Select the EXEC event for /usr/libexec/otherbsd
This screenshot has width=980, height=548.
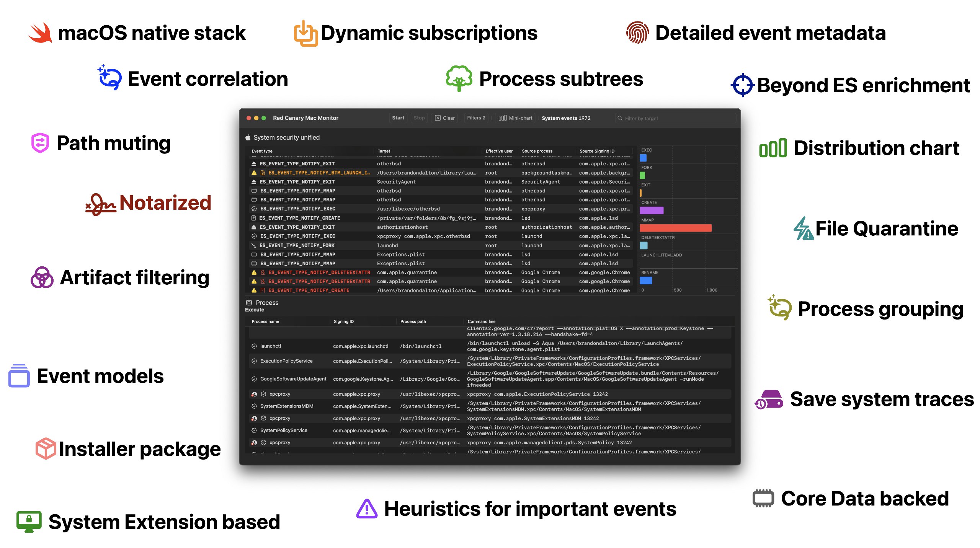click(x=440, y=209)
